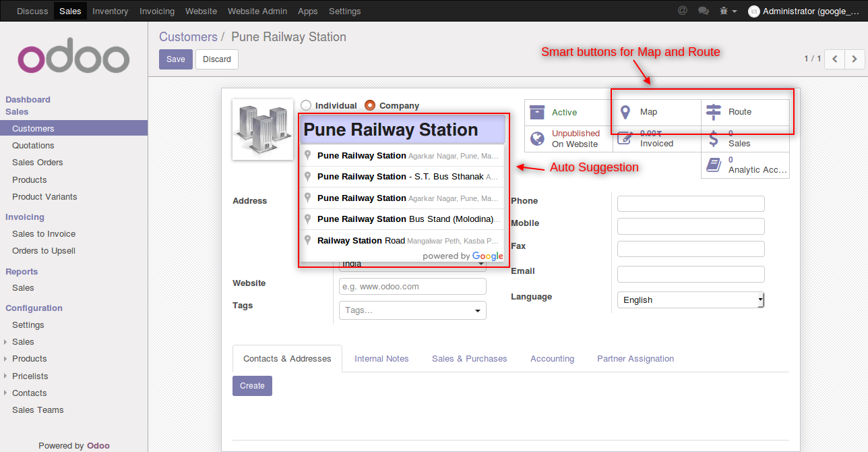The image size is (868, 452).
Task: Open the Map smart button
Action: [654, 111]
